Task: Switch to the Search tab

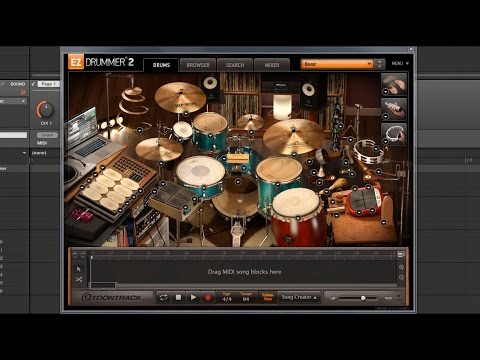Action: click(235, 65)
